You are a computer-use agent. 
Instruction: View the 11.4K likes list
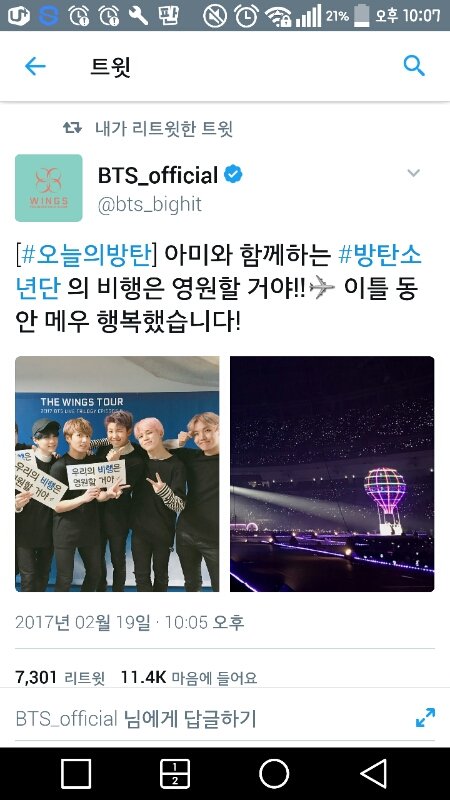(188, 677)
